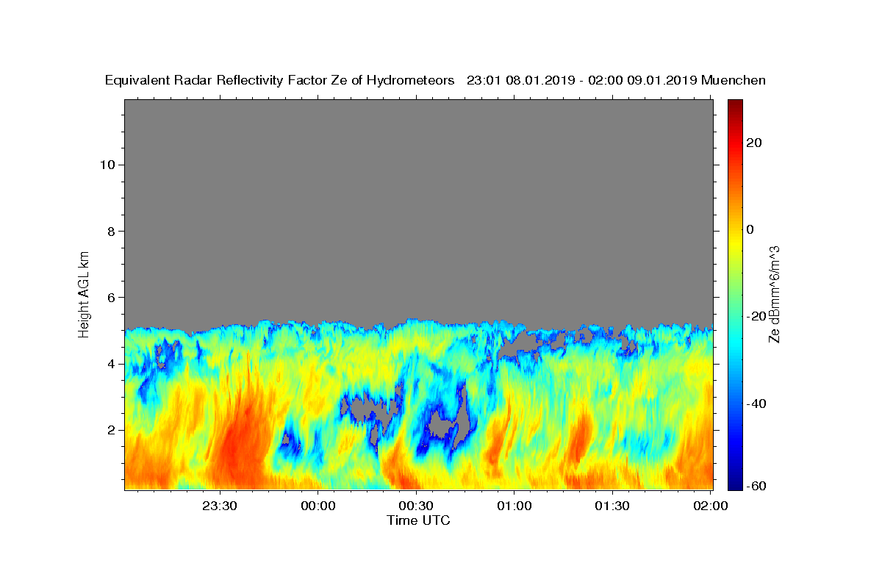
Task: Click the '00:00' time tick label
Action: coord(318,506)
